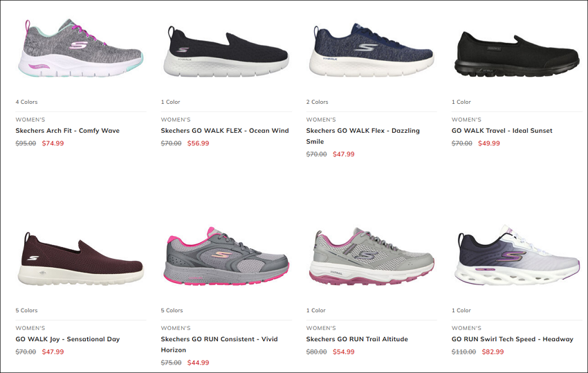The image size is (588, 373).
Task: View the black GO WALK Travel Ideal Sunset image
Action: tap(517, 54)
